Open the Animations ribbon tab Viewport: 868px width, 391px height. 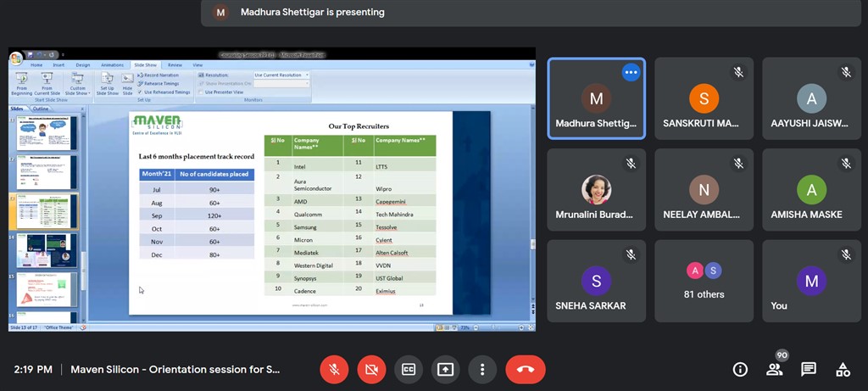pos(113,64)
